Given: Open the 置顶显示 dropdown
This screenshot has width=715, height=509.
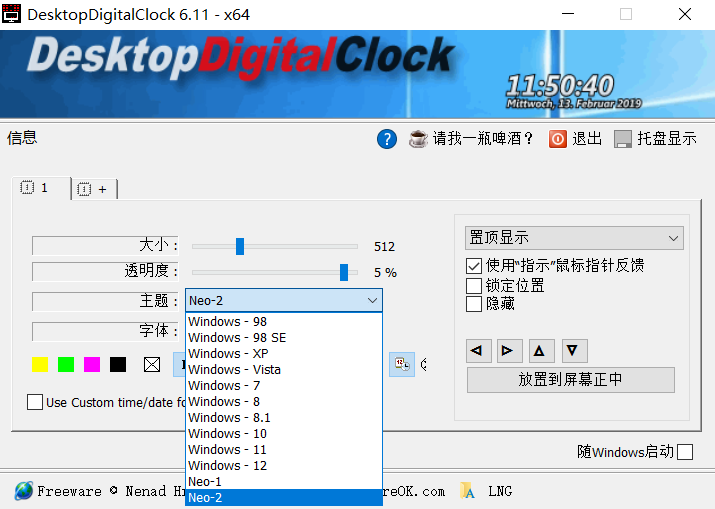Looking at the screenshot, I should [574, 238].
